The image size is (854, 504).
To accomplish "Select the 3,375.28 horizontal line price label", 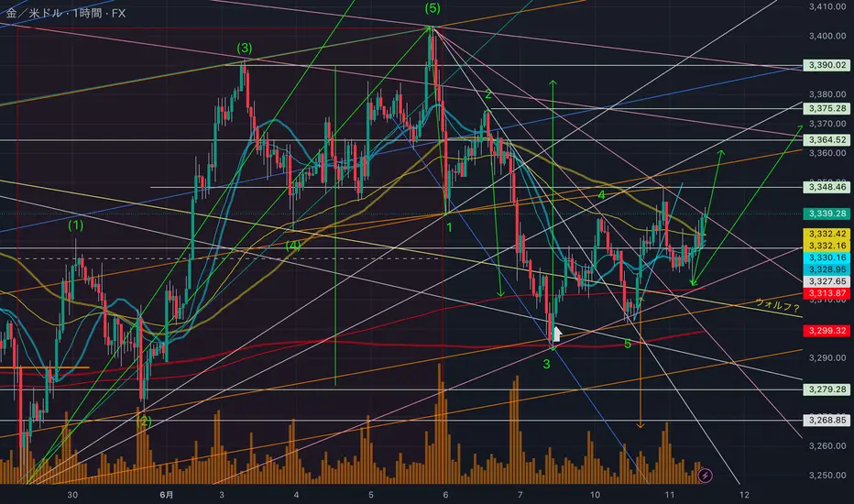I will (827, 108).
